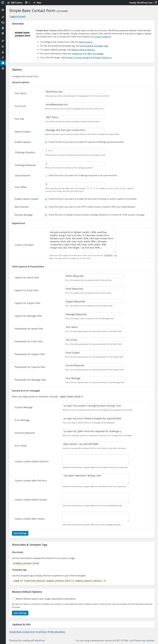Image resolution: width=158 pixels, height=644 pixels.
Task: Click the stay updated footer link
Action: pyautogui.click(x=148, y=640)
